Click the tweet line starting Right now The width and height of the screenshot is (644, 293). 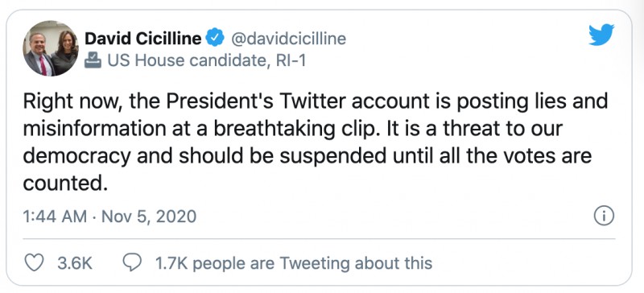(x=316, y=101)
